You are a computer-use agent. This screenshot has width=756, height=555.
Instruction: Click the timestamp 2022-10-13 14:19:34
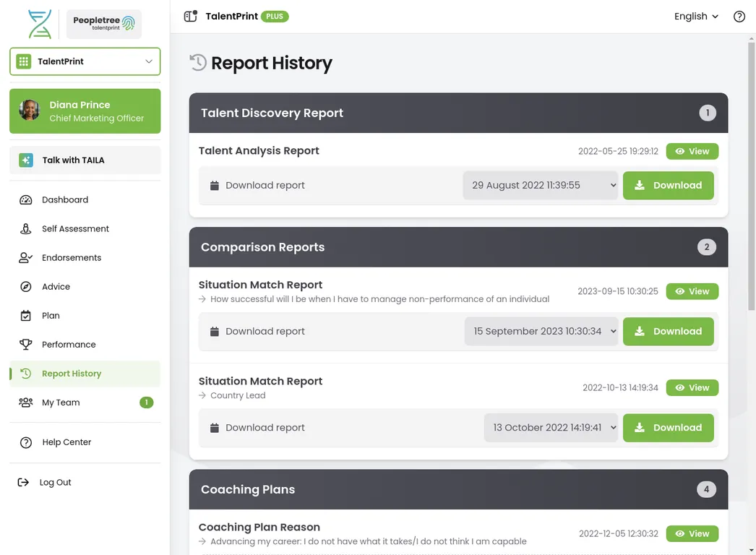coord(620,387)
